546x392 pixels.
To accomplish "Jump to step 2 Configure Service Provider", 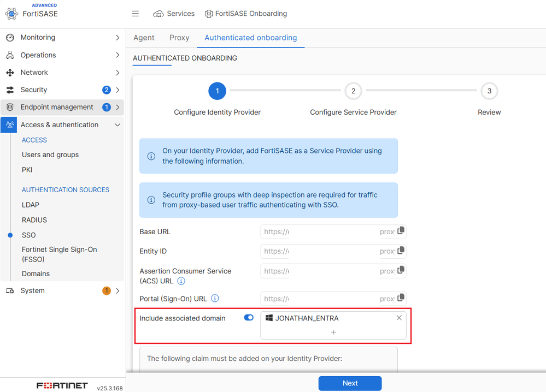I will coord(353,91).
